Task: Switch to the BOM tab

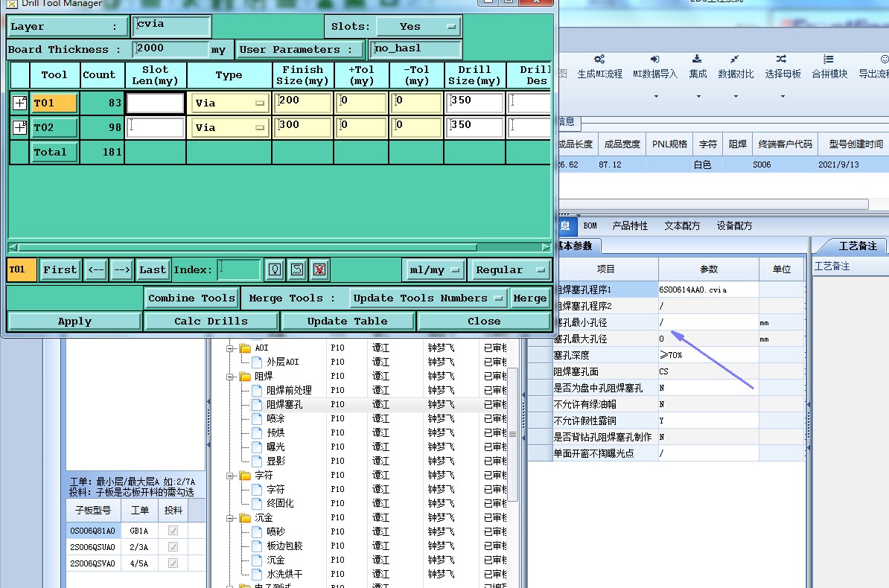Action: coord(590,226)
